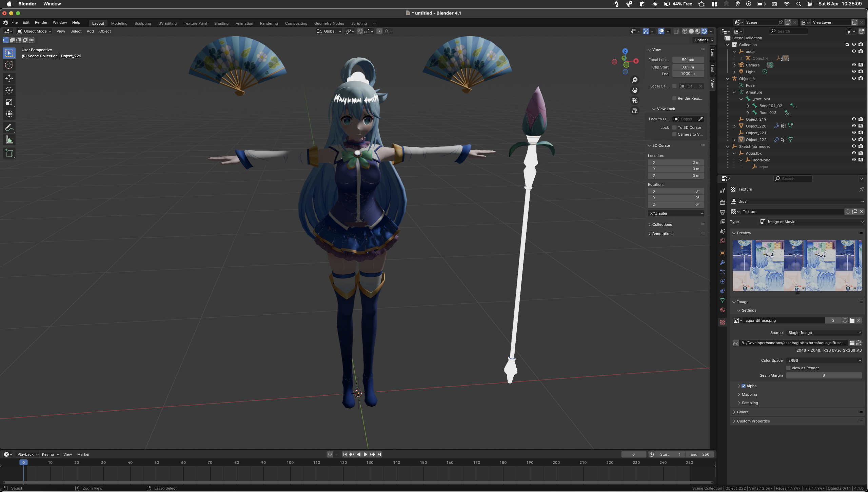Open the Color Space sRGB dropdown
868x492 pixels.
coord(824,360)
